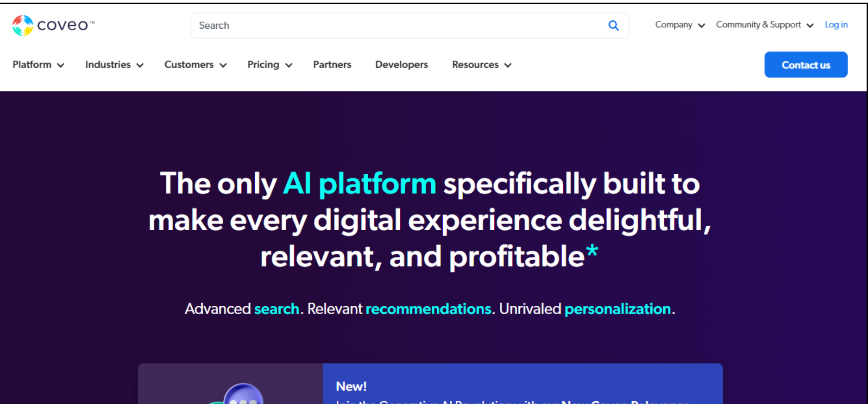Click the Coveo logo icon
Screen dimensions: 868x404
23,25
